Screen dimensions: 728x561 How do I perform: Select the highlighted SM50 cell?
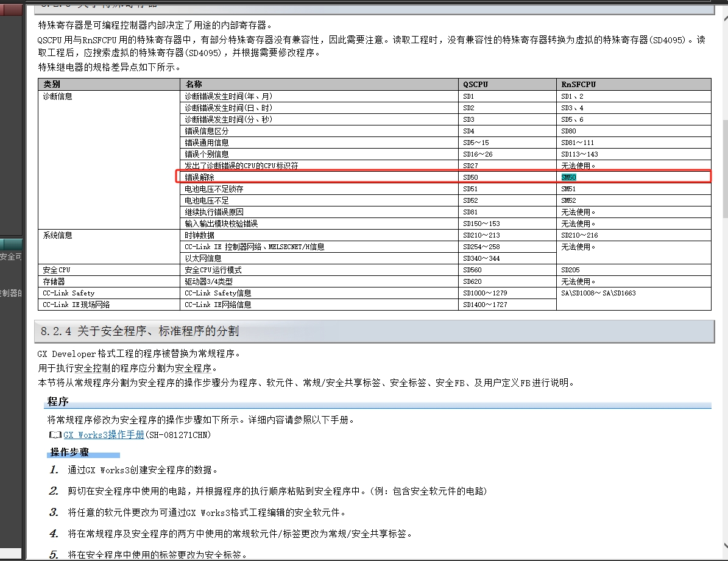point(568,177)
